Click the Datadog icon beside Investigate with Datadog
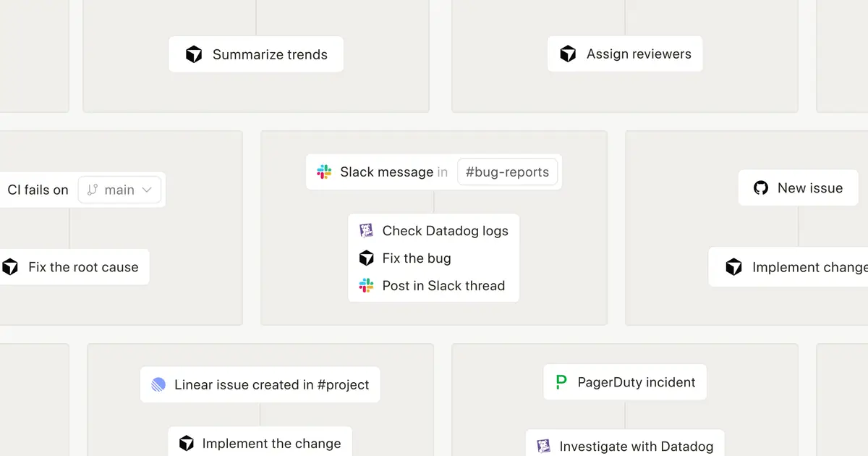Viewport: 868px width, 456px height. pos(543,446)
